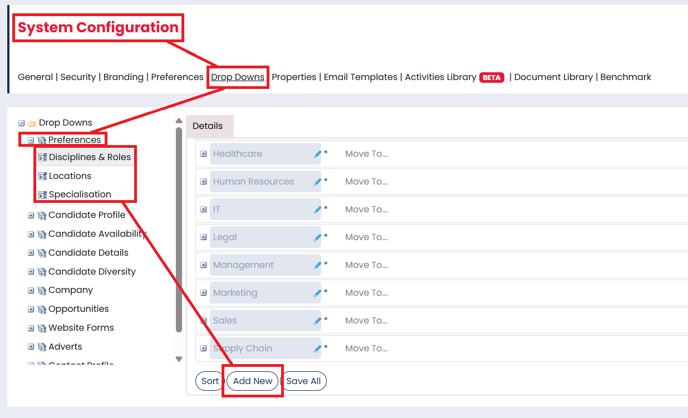Collapse the Drop Downs root node
The width and height of the screenshot is (688, 418).
pos(21,123)
